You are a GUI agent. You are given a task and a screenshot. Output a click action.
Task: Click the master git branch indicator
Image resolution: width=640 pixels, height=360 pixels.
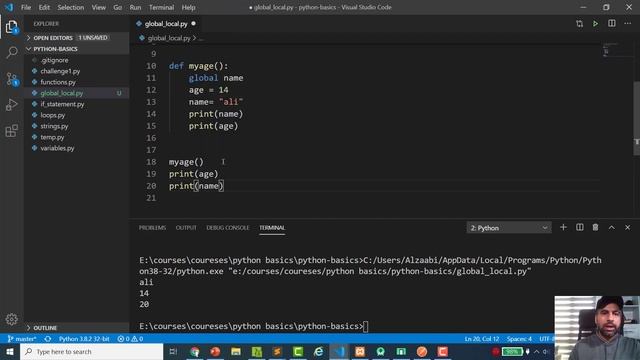click(22, 339)
